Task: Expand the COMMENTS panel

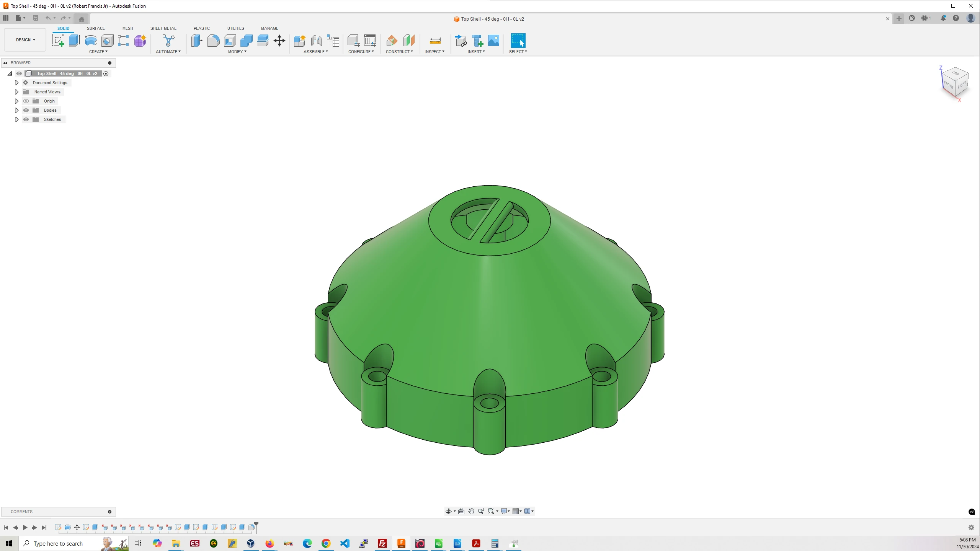Action: [x=110, y=512]
